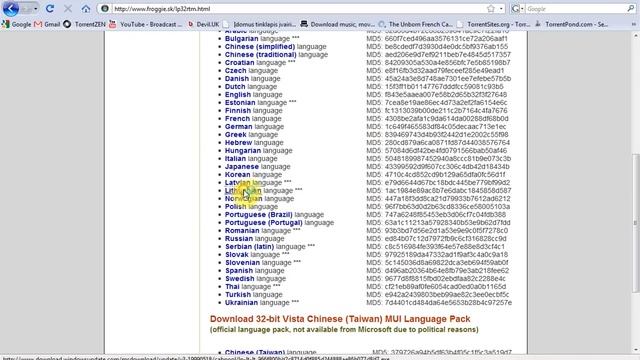Screen dimensions: 640x360
Task: Open the TorrentZEN bookmark
Action: 85,24
